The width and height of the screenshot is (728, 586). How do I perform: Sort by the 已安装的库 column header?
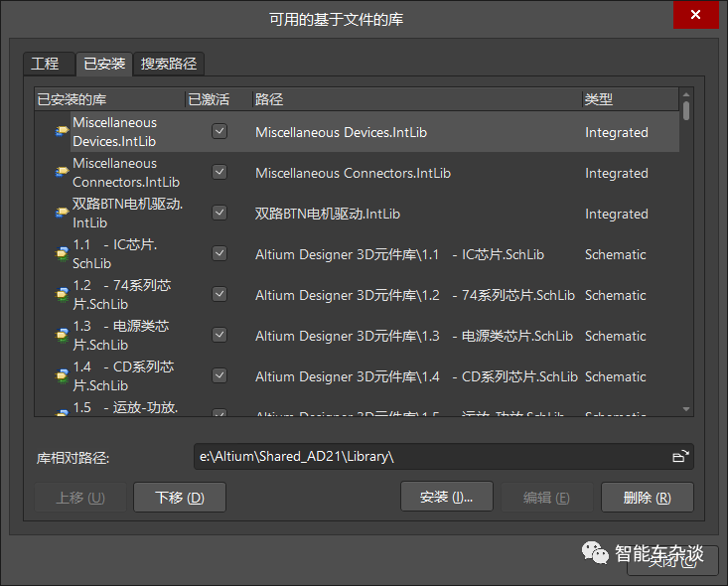(x=110, y=99)
